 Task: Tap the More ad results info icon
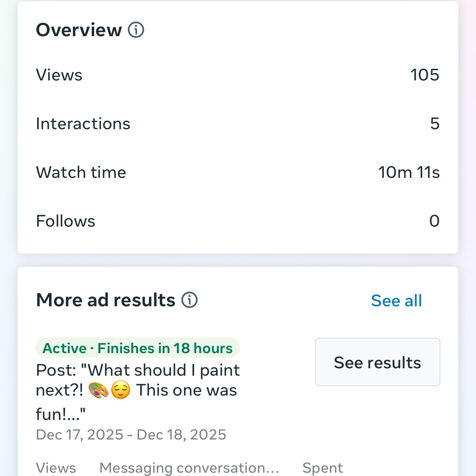[x=189, y=300]
